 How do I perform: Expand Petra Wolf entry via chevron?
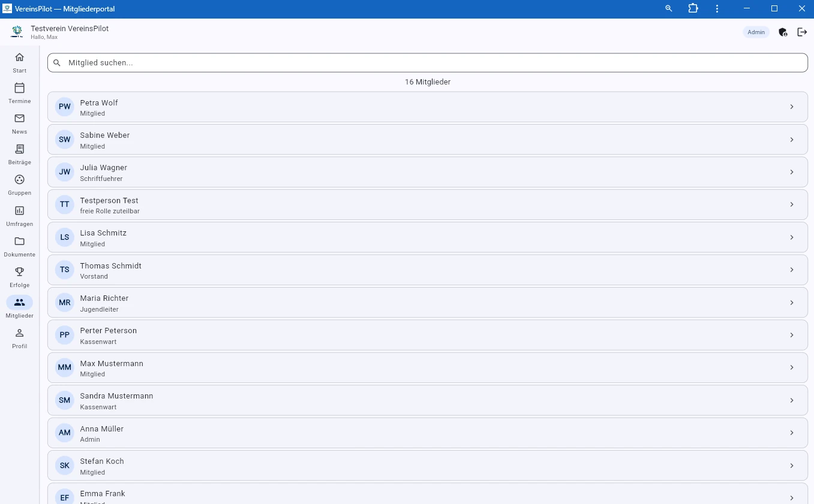click(791, 107)
